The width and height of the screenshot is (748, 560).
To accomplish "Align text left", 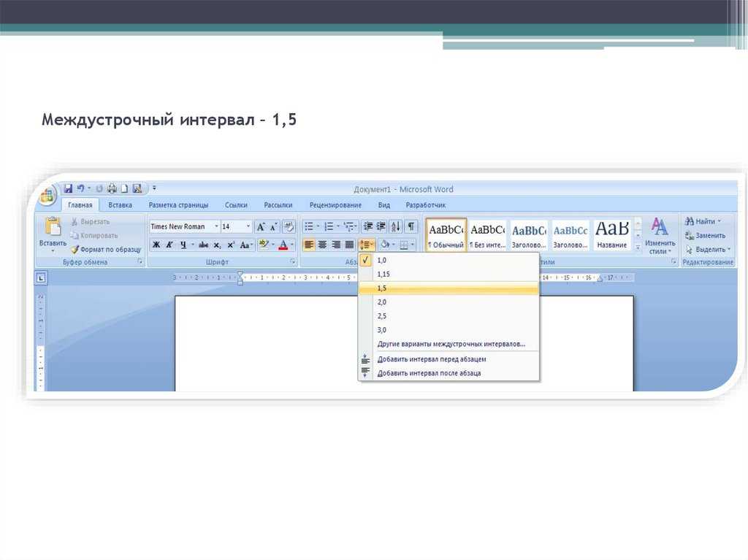I will tap(309, 245).
